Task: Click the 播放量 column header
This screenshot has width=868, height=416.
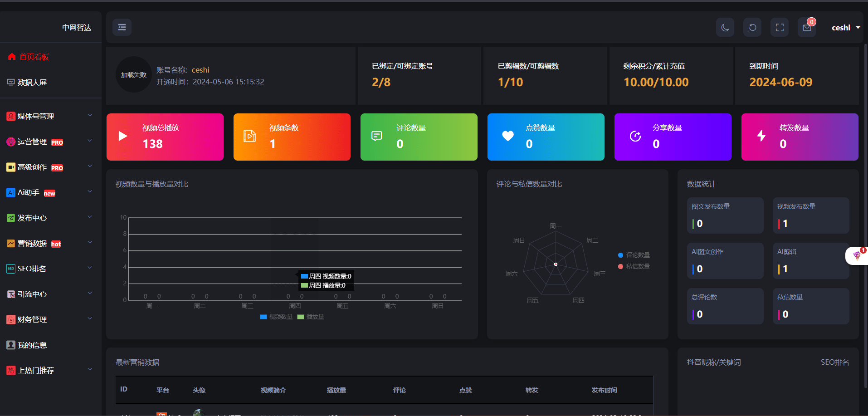Action: pyautogui.click(x=336, y=390)
